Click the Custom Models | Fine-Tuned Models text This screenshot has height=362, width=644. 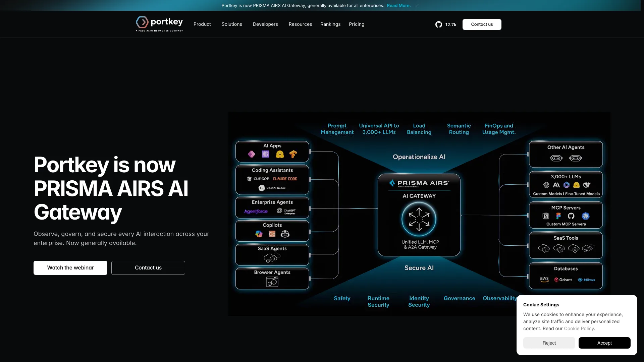pyautogui.click(x=566, y=194)
